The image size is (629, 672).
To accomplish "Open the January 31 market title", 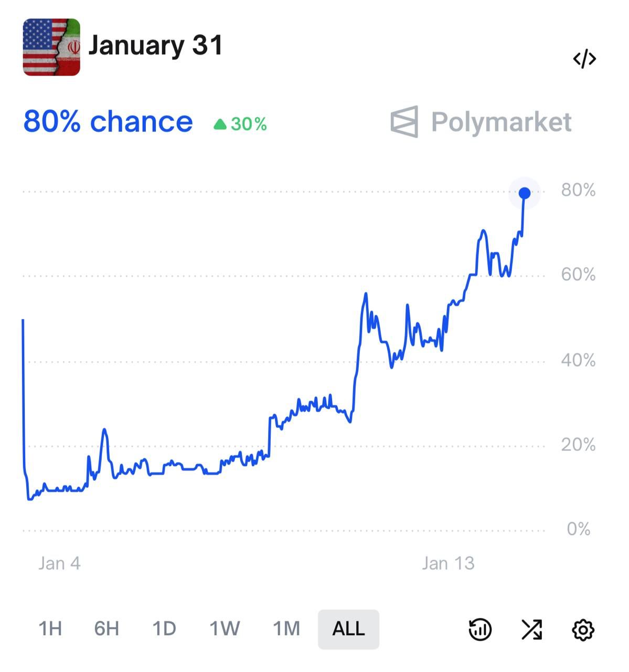I will point(155,45).
